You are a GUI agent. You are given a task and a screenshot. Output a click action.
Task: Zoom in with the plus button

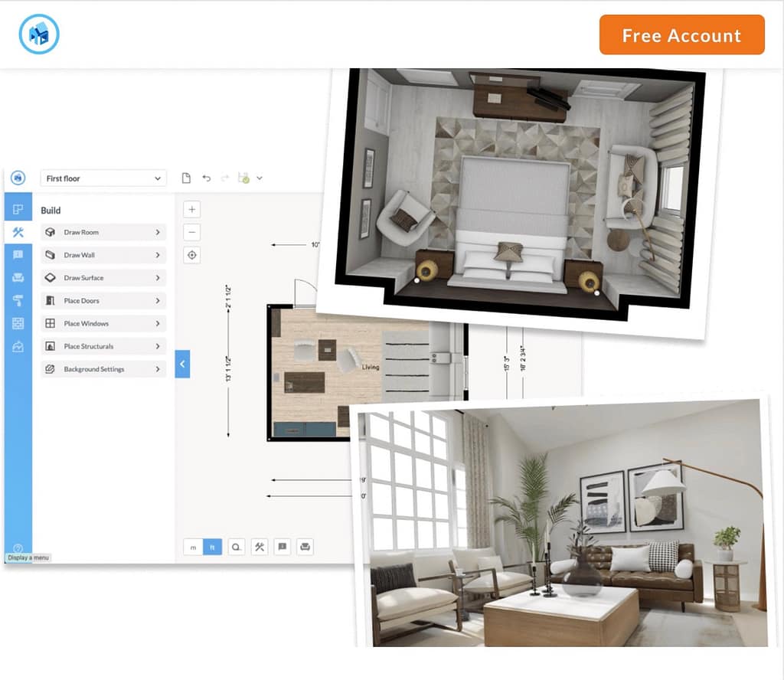point(192,209)
